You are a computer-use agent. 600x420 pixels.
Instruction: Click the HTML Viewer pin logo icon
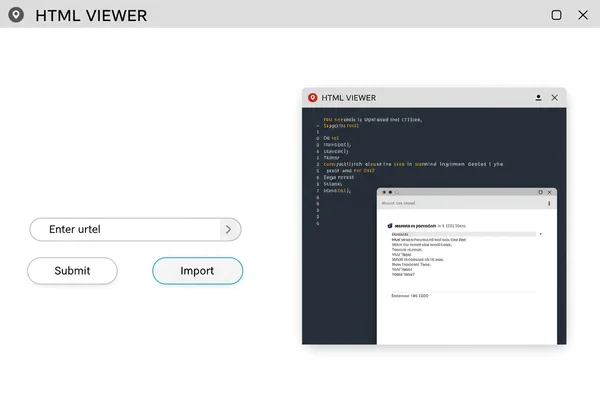[x=16, y=15]
